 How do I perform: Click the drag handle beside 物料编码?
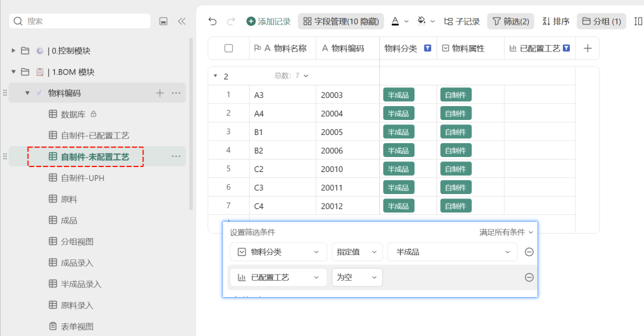tap(5, 93)
